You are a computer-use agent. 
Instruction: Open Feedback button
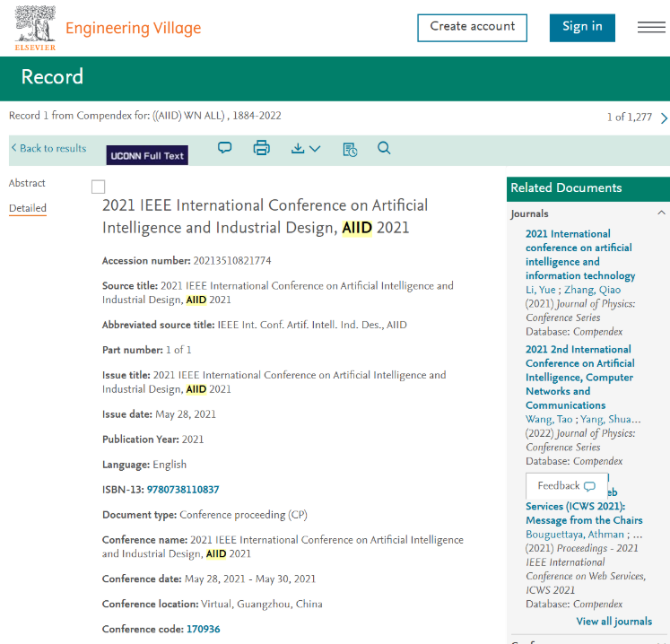tap(567, 486)
